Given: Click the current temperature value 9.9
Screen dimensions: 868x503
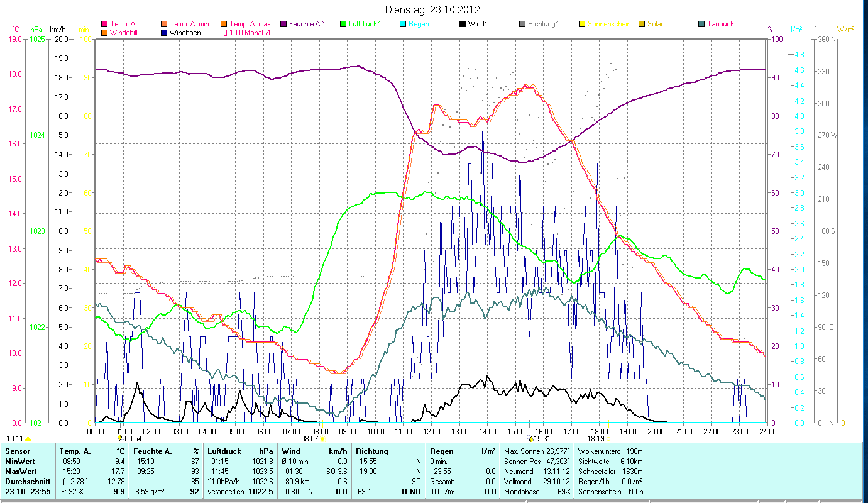Looking at the screenshot, I should pyautogui.click(x=119, y=492).
